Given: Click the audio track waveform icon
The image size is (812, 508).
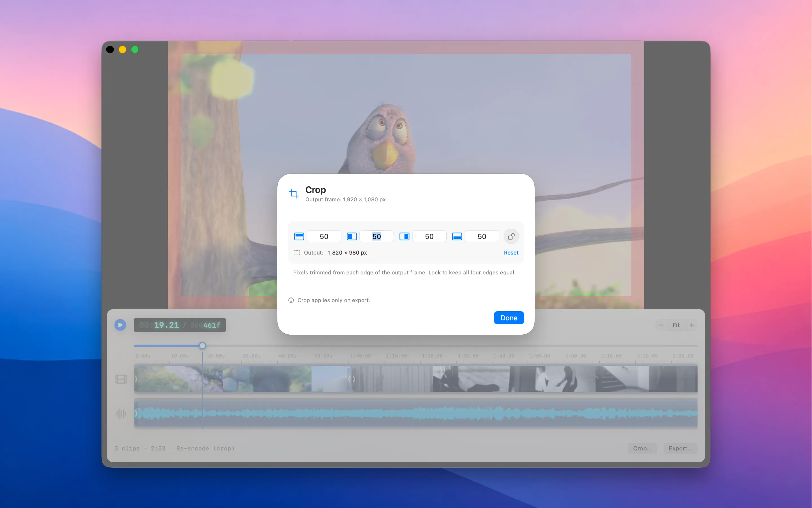Looking at the screenshot, I should [x=121, y=413].
